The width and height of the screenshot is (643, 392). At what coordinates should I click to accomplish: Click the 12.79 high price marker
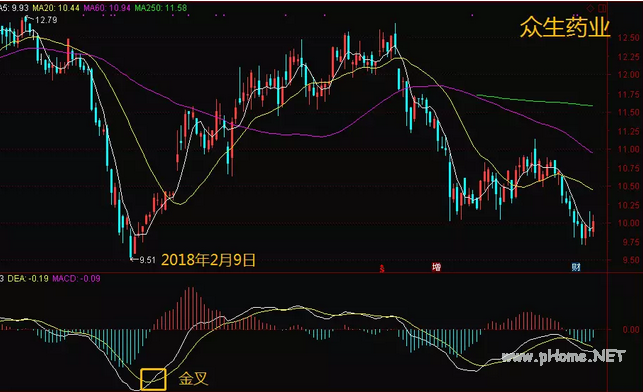click(x=46, y=20)
